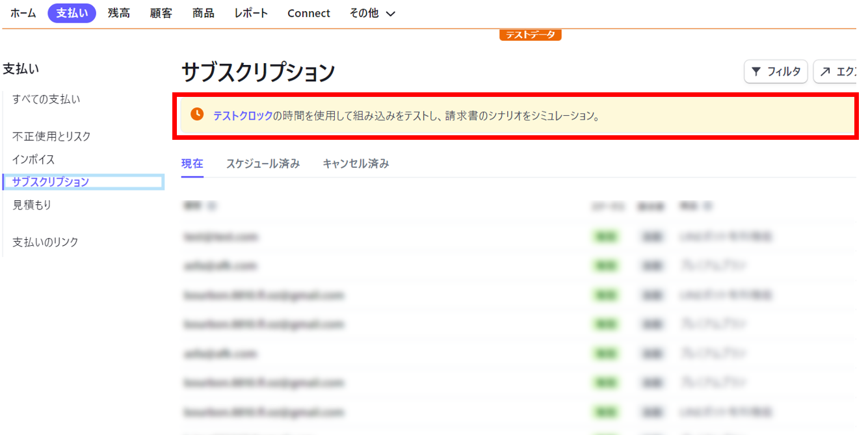Click the orange clock icon in the banner
This screenshot has height=435, width=868.
click(196, 115)
